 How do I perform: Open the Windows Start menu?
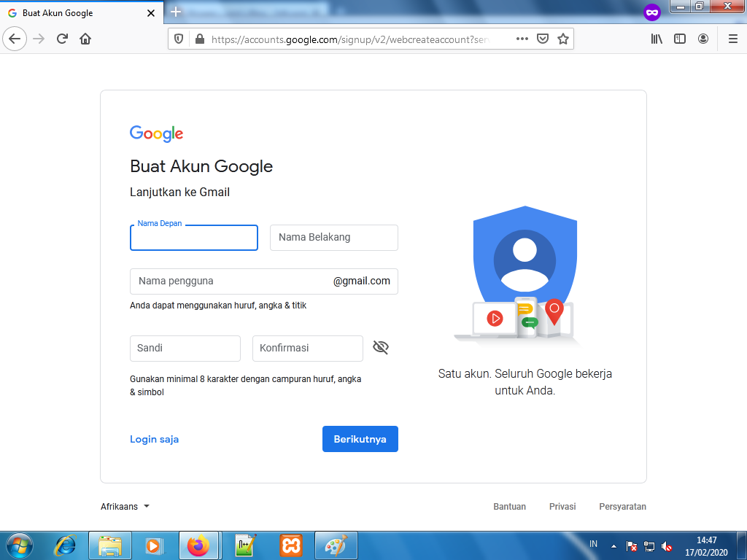(19, 545)
